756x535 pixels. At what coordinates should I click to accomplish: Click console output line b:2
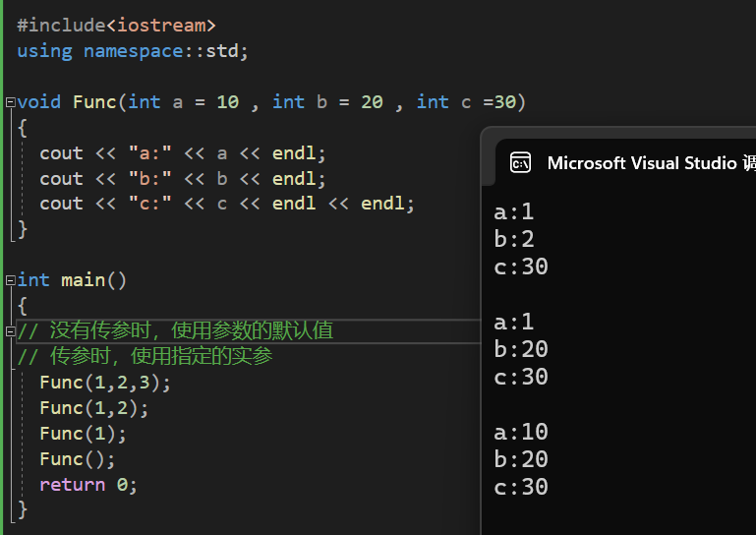514,239
